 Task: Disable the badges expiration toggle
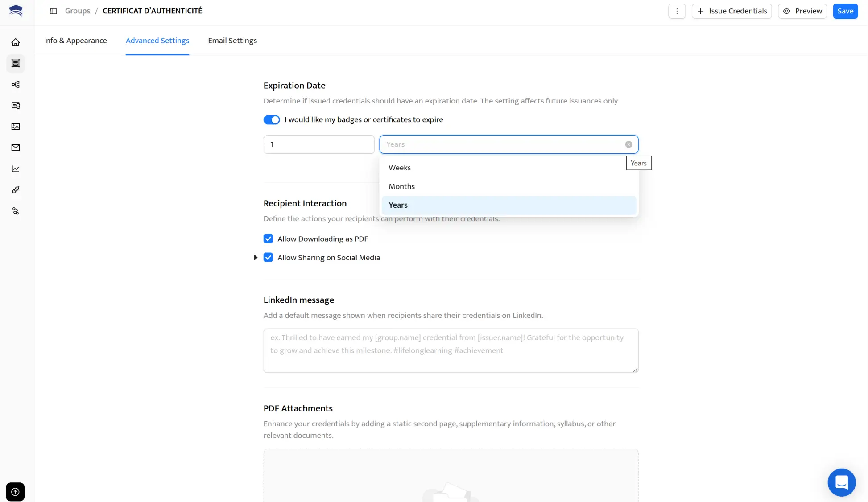(272, 120)
